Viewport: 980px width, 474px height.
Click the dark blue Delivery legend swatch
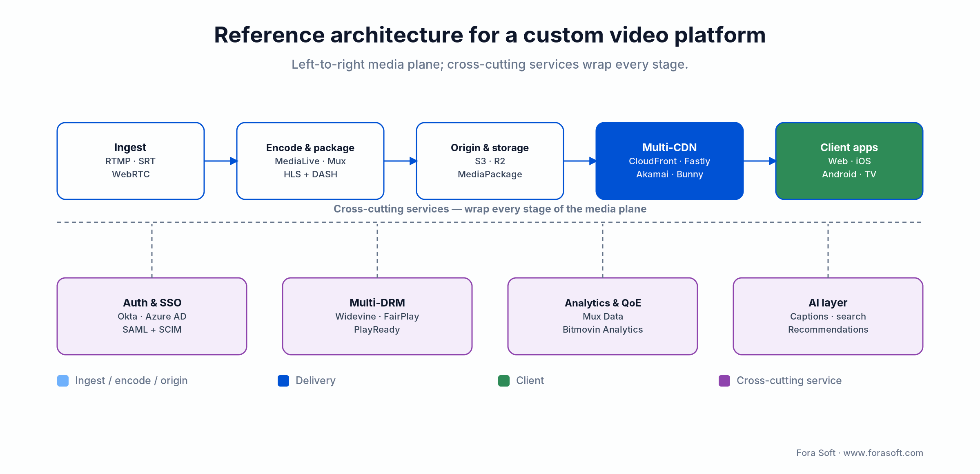point(283,381)
